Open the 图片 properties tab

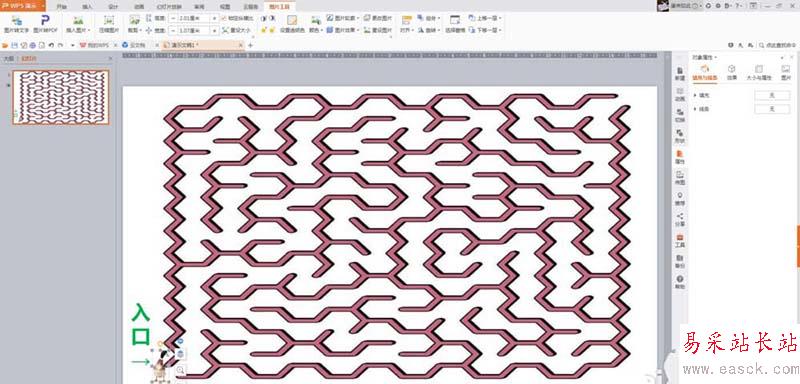tap(786, 72)
